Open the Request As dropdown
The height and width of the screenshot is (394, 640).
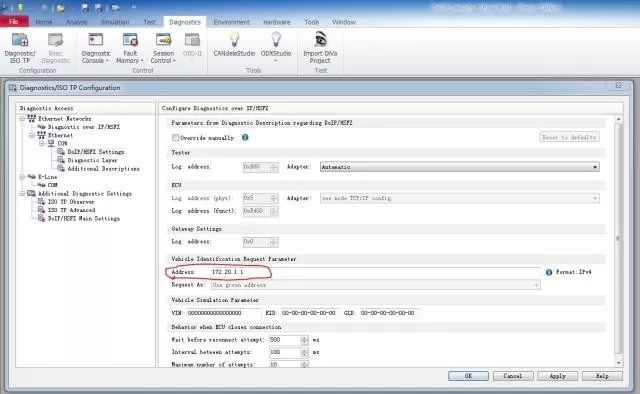tap(376, 285)
